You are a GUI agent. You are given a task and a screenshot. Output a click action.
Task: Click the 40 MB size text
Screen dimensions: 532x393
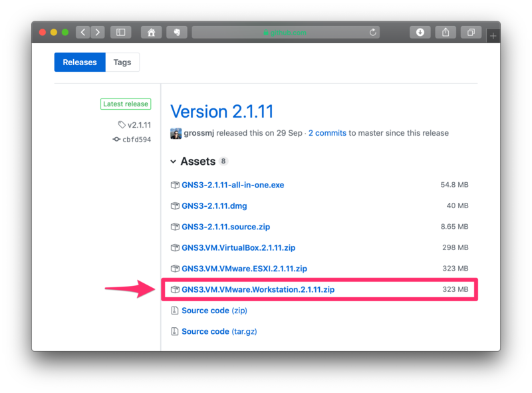458,205
